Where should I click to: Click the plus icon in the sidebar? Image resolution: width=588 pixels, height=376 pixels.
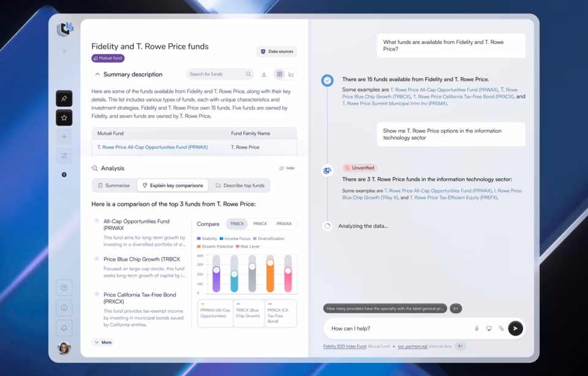[x=64, y=137]
